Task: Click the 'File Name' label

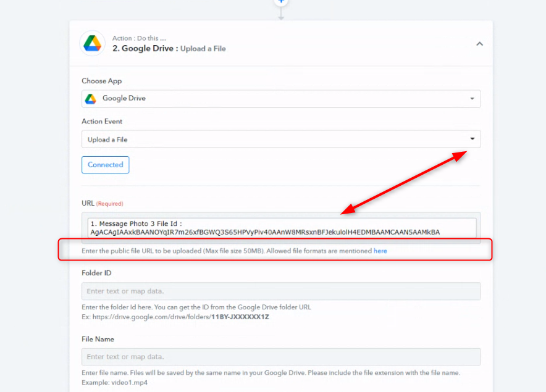Action: (x=98, y=339)
